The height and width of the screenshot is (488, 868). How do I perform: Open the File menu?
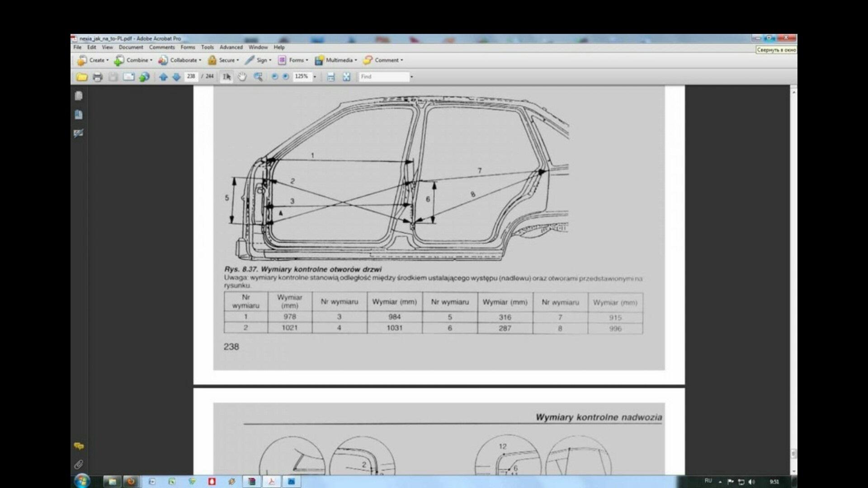[x=78, y=47]
